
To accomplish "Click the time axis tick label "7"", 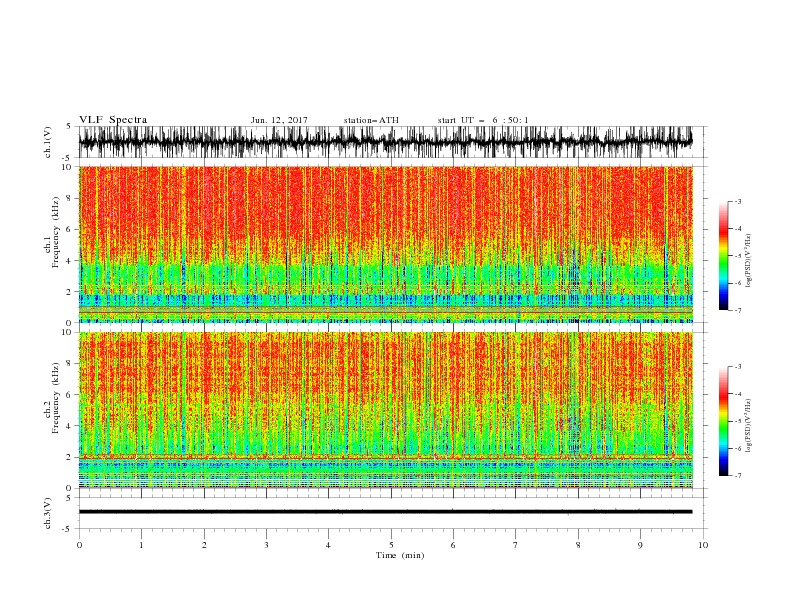I will click(x=515, y=545).
